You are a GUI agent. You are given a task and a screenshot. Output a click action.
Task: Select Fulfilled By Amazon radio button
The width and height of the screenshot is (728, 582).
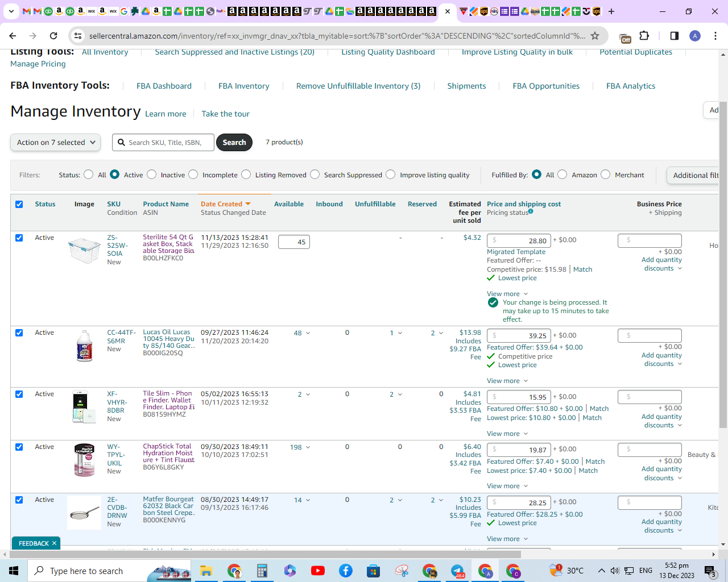tap(562, 174)
